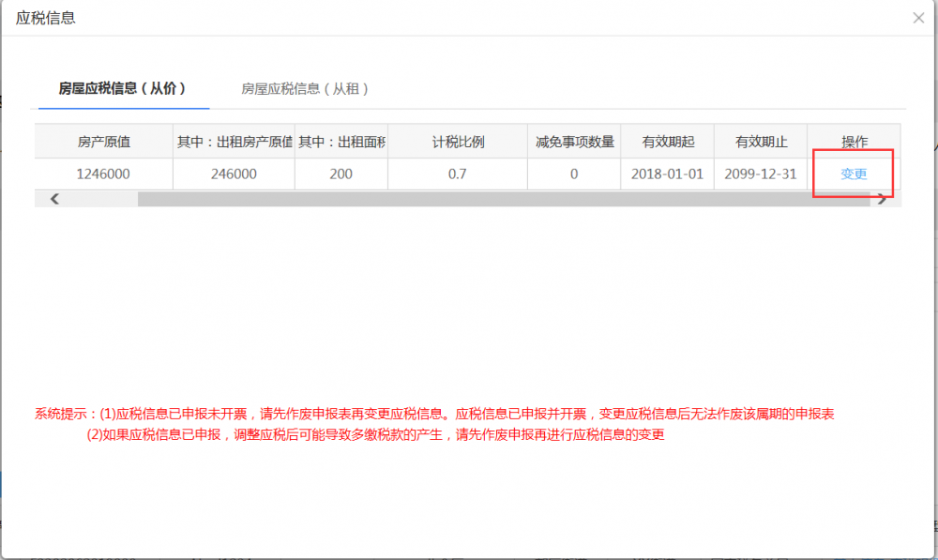Click the date 2099-12-31 cell

(760, 174)
